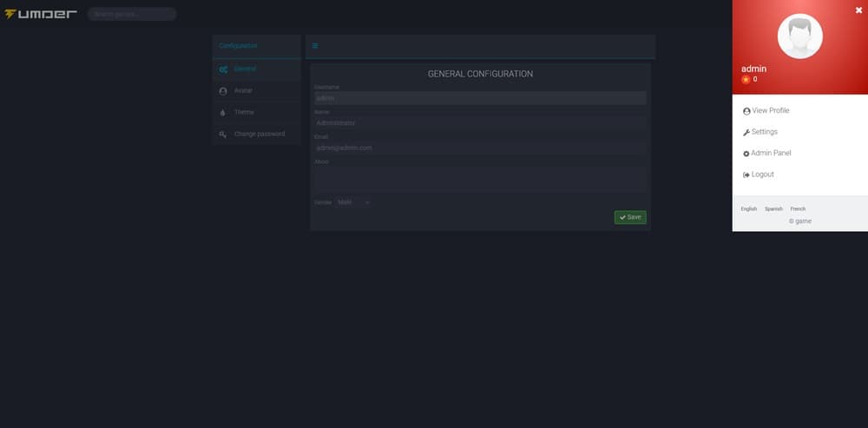
Task: Click the star points badge icon
Action: pos(746,79)
